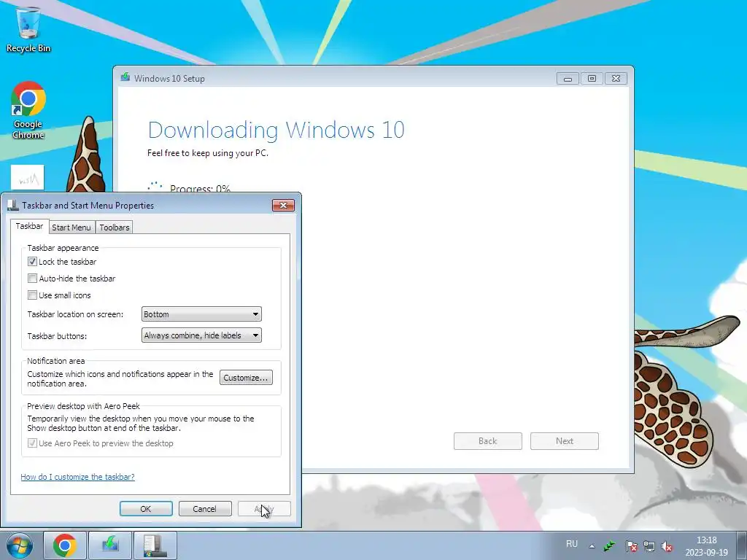747x560 pixels.
Task: Select Taskbar Properties icon on the taskbar
Action: [x=155, y=545]
